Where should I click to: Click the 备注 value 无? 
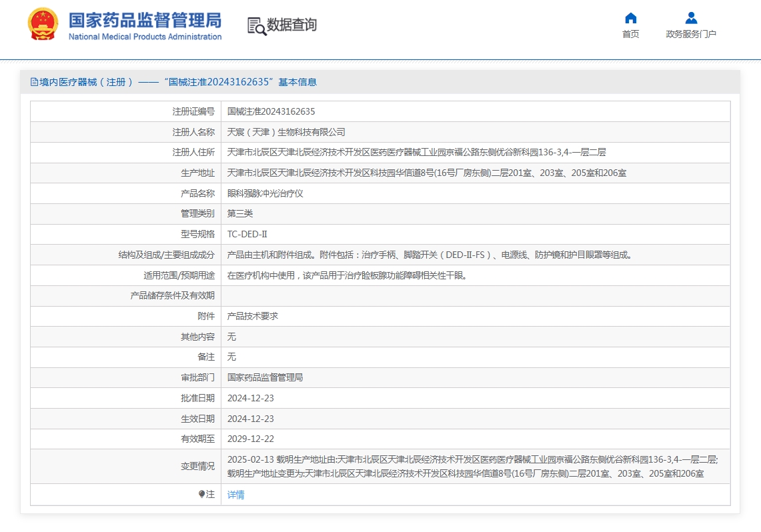(231, 357)
